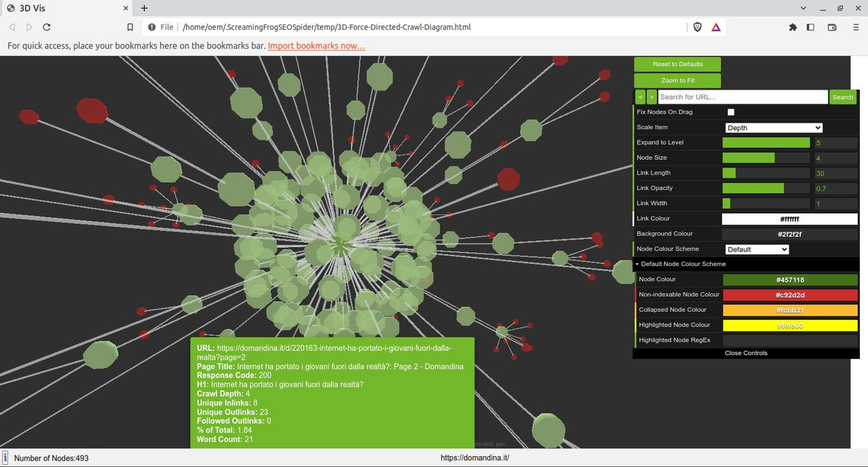Open Link Colour #ffffff swatch
The width and height of the screenshot is (868, 467).
click(x=790, y=219)
